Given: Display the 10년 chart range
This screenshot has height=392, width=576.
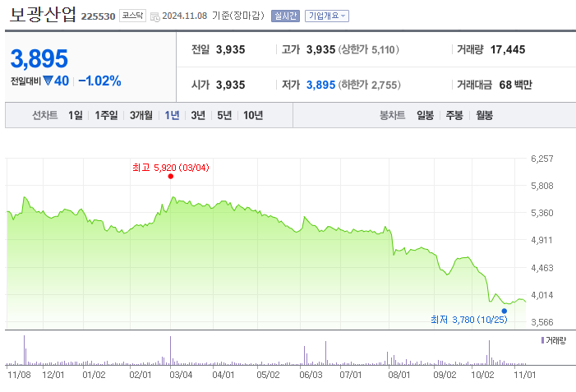Looking at the screenshot, I should pyautogui.click(x=252, y=115).
